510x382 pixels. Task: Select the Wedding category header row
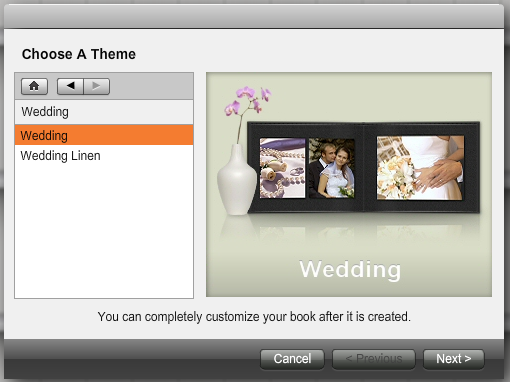coord(104,112)
